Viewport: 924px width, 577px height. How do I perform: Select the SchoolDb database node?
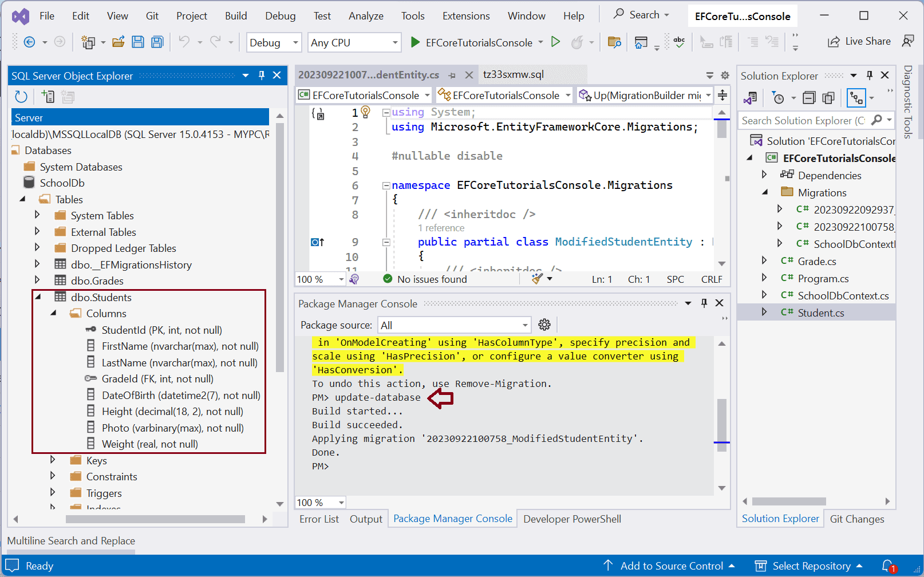62,183
